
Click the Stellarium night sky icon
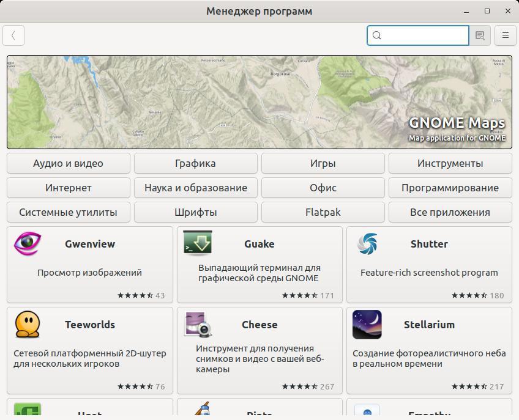367,325
